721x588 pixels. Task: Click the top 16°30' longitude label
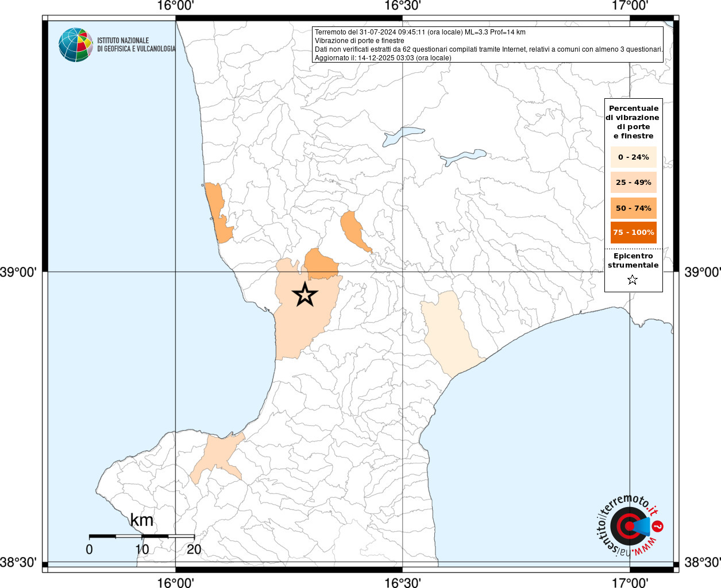[x=402, y=6]
